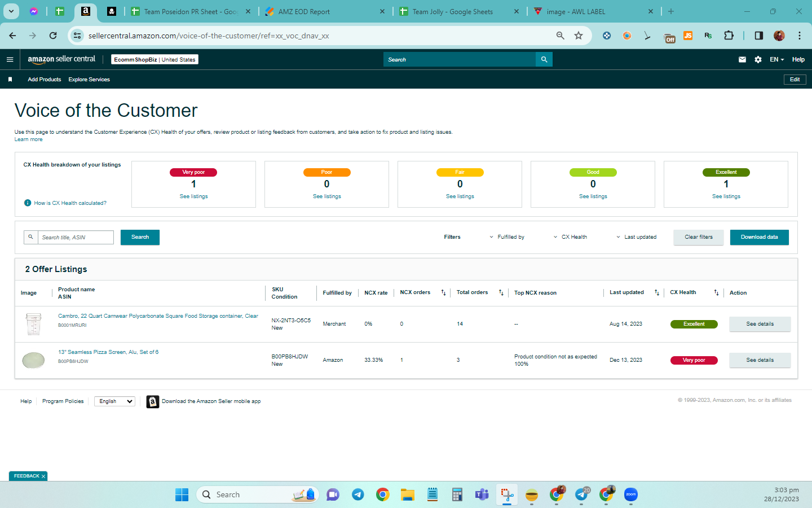Expand the CX Health filter
The height and width of the screenshot is (508, 812).
point(570,237)
